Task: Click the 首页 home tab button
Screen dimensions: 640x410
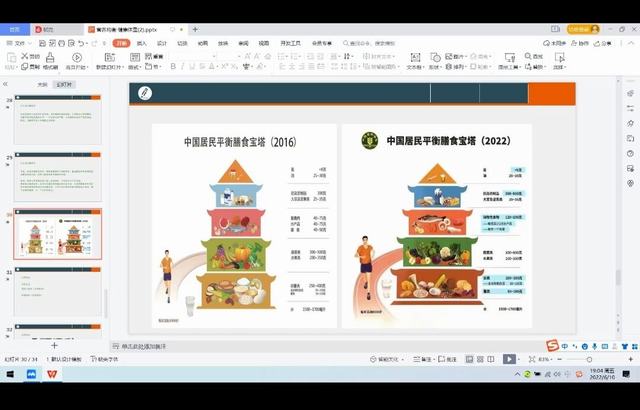Action: pos(15,30)
